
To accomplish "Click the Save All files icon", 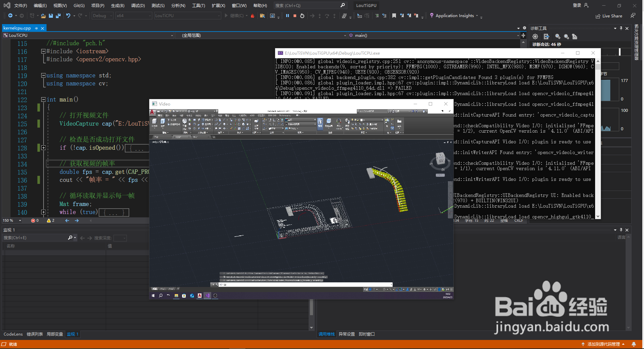I will point(58,15).
